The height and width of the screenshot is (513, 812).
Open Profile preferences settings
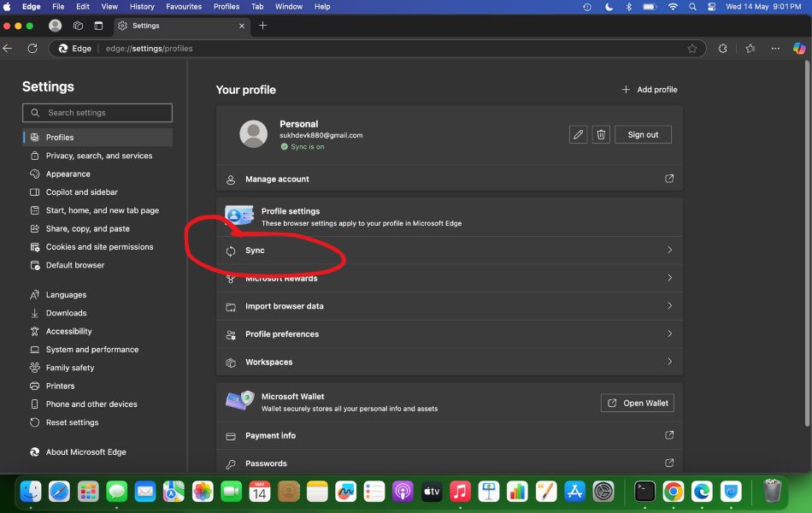click(x=449, y=334)
